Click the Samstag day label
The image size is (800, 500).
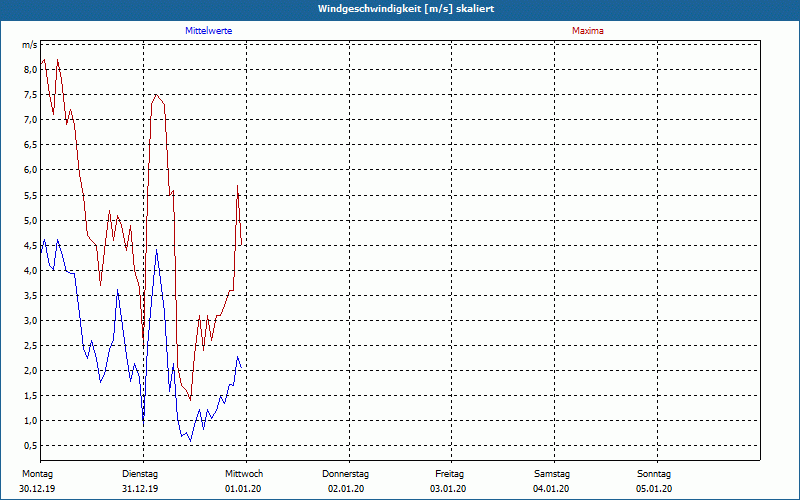552,474
